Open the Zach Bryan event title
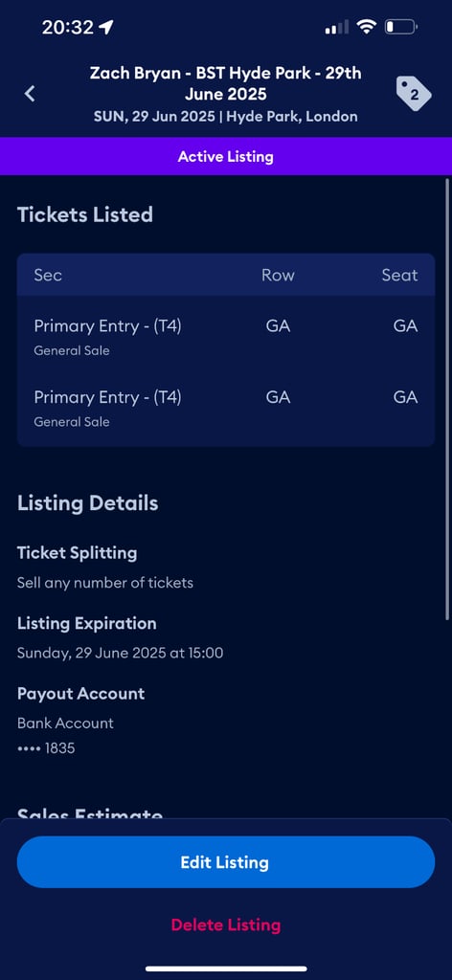Viewport: 452px width, 980px height. coord(226,84)
